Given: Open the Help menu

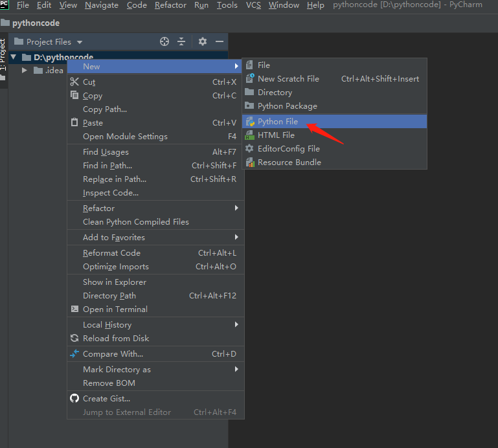Looking at the screenshot, I should tap(315, 5).
